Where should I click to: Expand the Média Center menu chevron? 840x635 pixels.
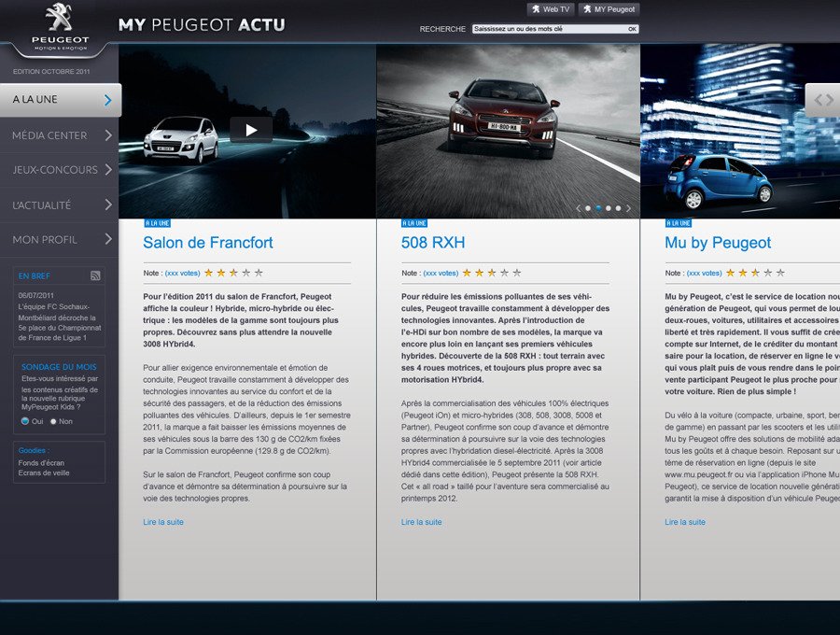[x=108, y=135]
